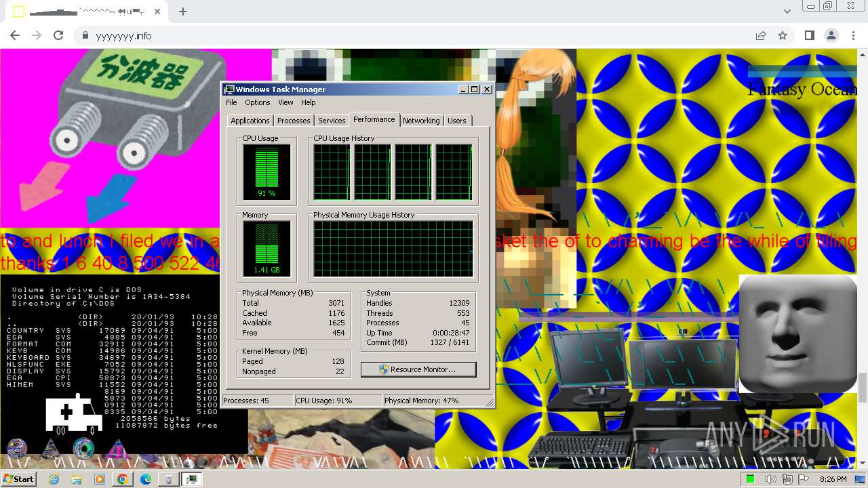The width and height of the screenshot is (868, 488).
Task: Switch to the Services tab
Action: [332, 121]
